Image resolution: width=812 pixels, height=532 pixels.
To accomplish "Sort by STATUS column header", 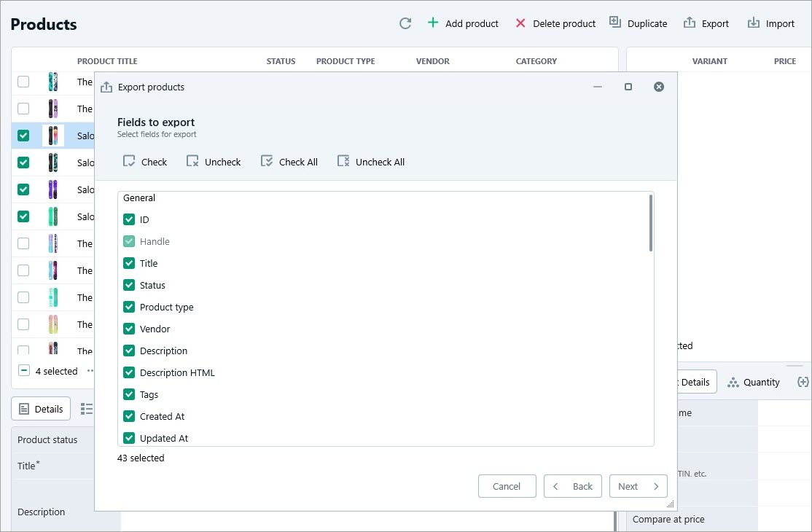I will pyautogui.click(x=281, y=61).
